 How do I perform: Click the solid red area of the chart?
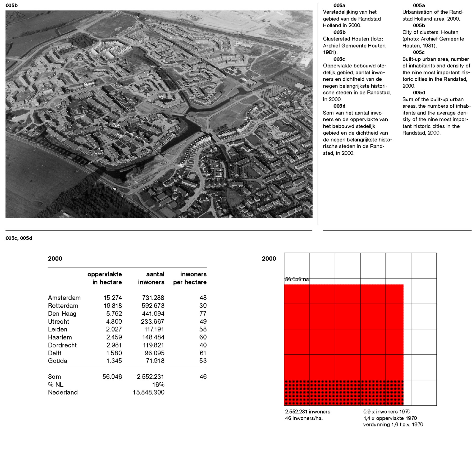tap(344, 332)
